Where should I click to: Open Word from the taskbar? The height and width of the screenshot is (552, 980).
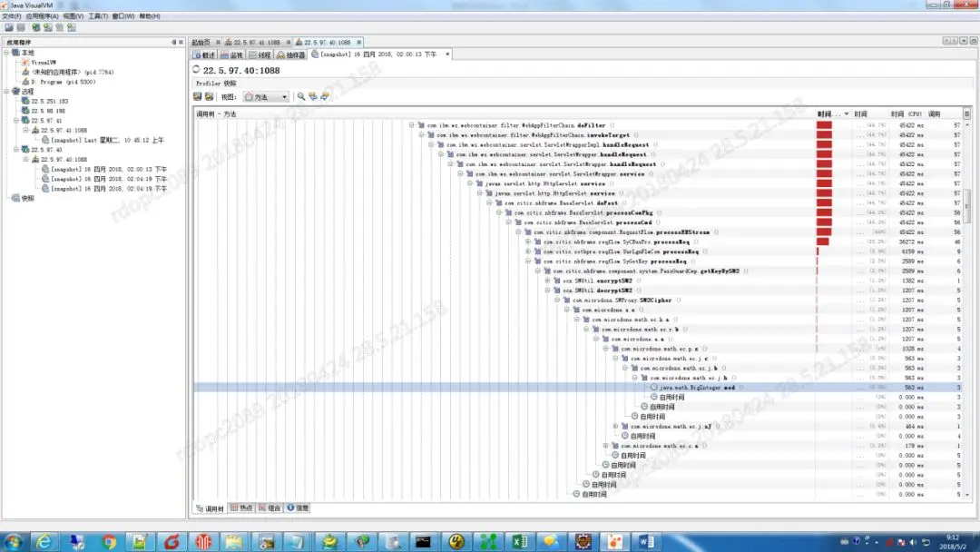pos(647,541)
